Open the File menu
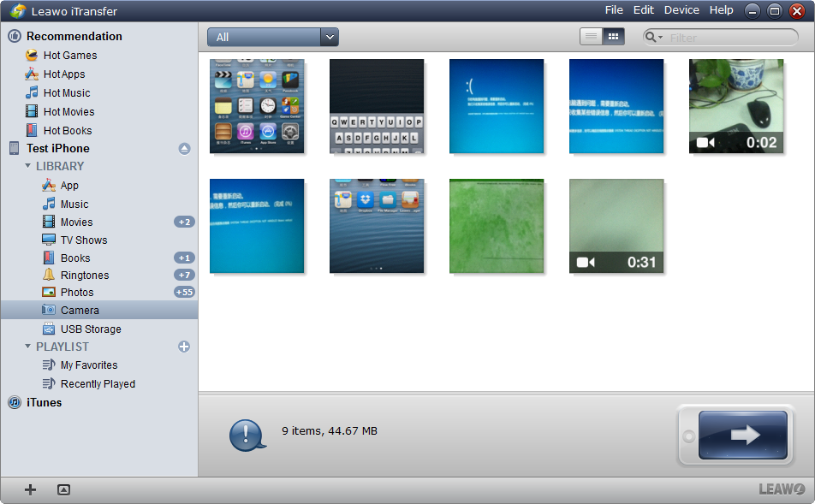 614,10
